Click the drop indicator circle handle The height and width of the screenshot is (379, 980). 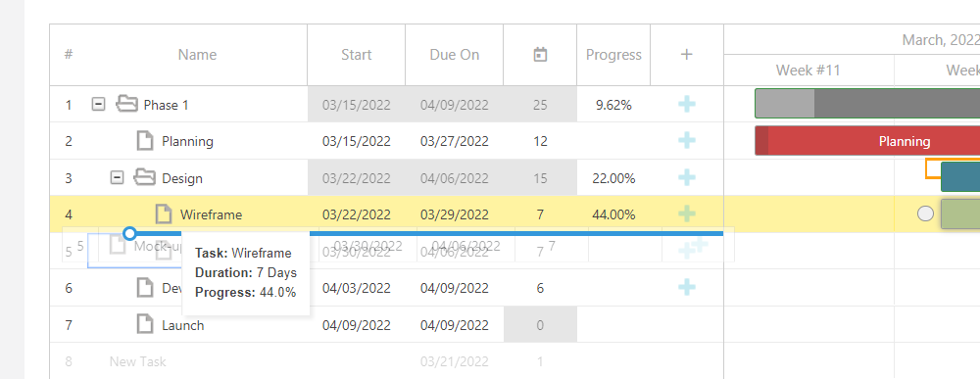[x=129, y=233]
